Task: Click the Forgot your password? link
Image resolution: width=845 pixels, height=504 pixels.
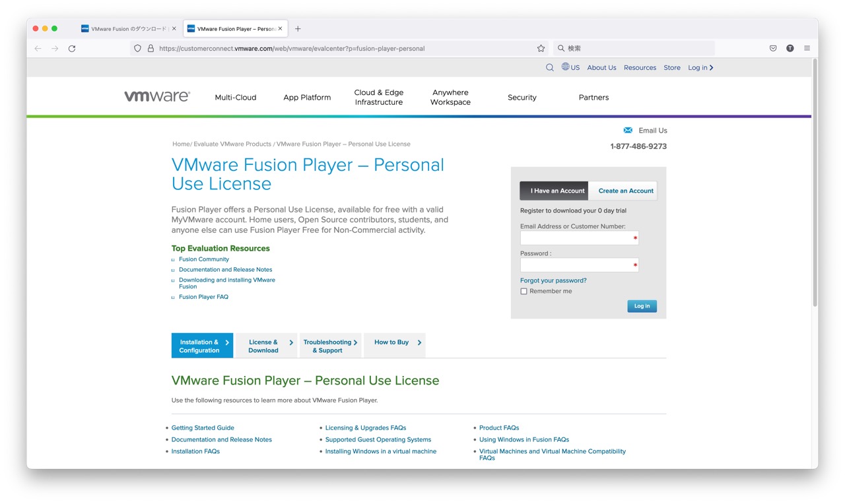Action: coord(553,280)
